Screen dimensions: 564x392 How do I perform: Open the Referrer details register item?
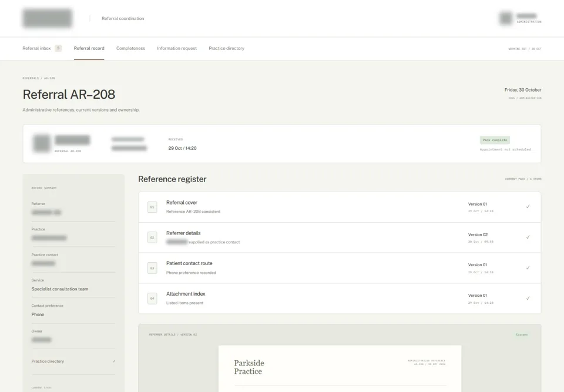click(339, 237)
